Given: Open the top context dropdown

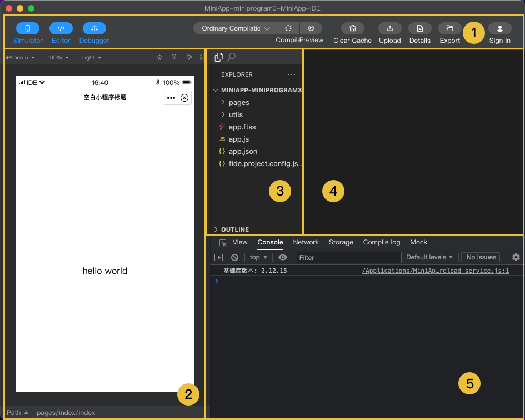Looking at the screenshot, I should click(x=258, y=257).
